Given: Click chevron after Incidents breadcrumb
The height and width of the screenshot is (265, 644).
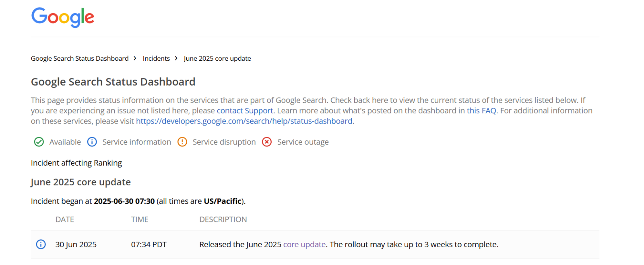Looking at the screenshot, I should [176, 58].
